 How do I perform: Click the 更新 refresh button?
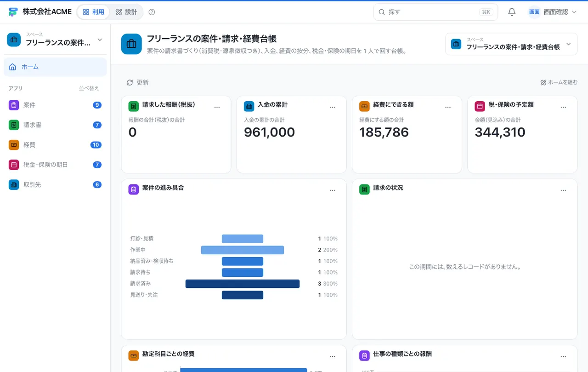(x=138, y=82)
